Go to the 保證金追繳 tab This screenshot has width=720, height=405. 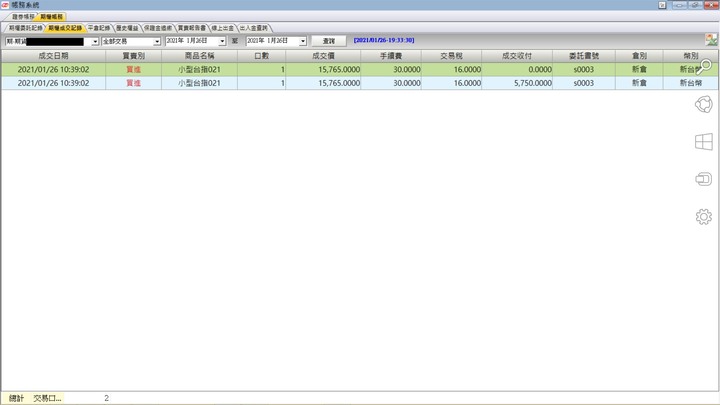pyautogui.click(x=158, y=28)
